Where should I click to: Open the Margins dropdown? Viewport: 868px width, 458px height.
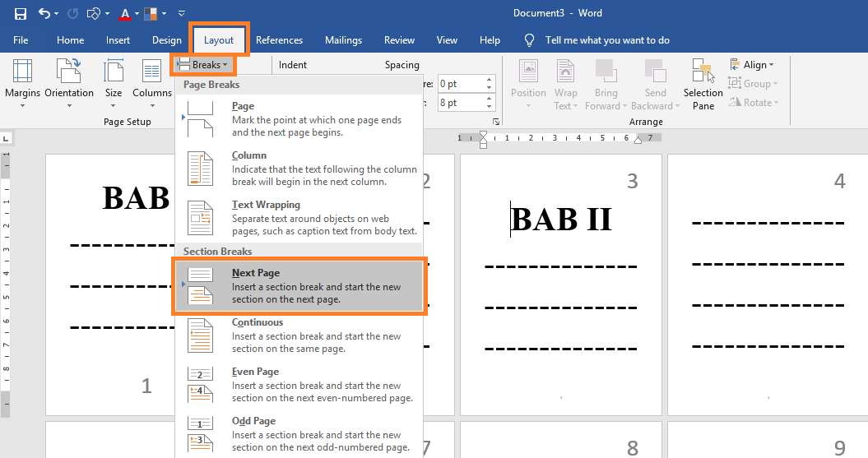(x=23, y=83)
